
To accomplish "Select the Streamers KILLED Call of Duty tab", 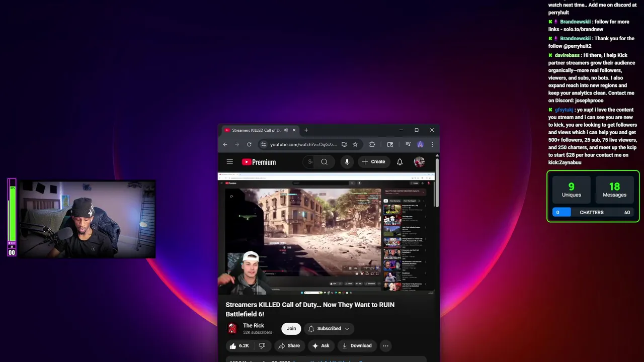I will (x=260, y=130).
